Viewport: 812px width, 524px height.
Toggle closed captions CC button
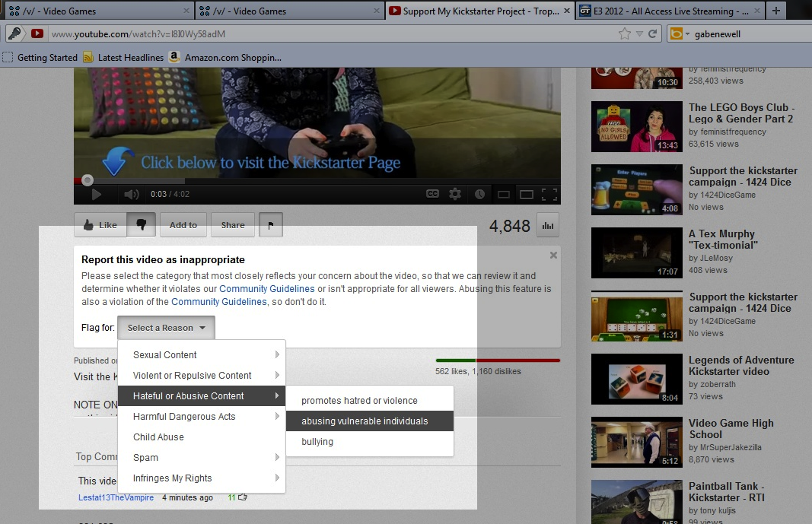coord(432,194)
